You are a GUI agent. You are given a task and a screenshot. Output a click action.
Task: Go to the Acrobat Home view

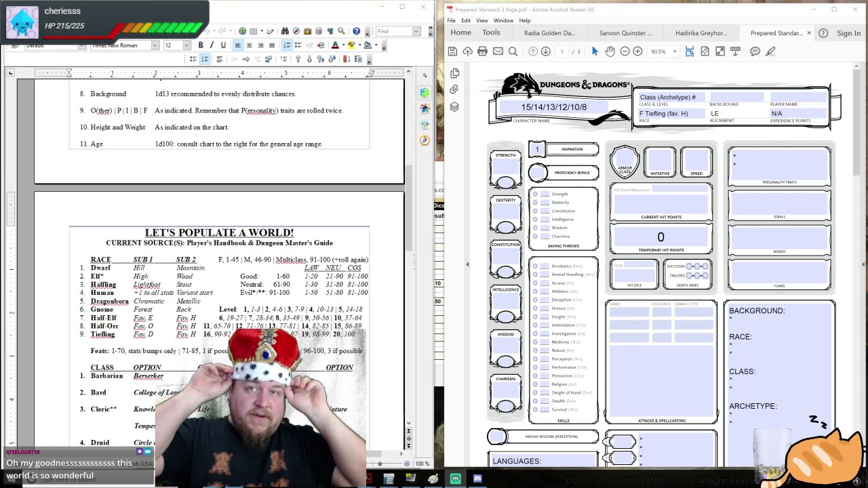(460, 33)
